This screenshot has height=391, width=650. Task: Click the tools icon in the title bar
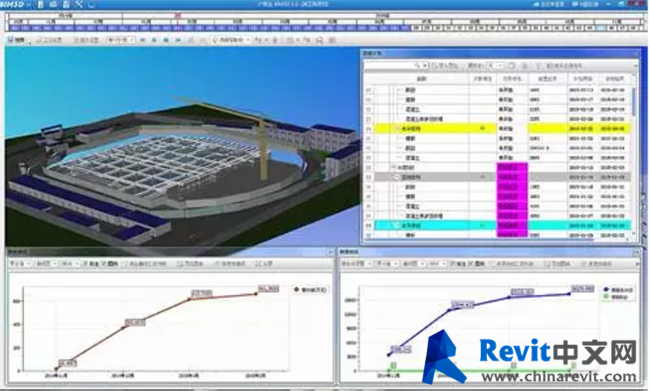(79, 5)
